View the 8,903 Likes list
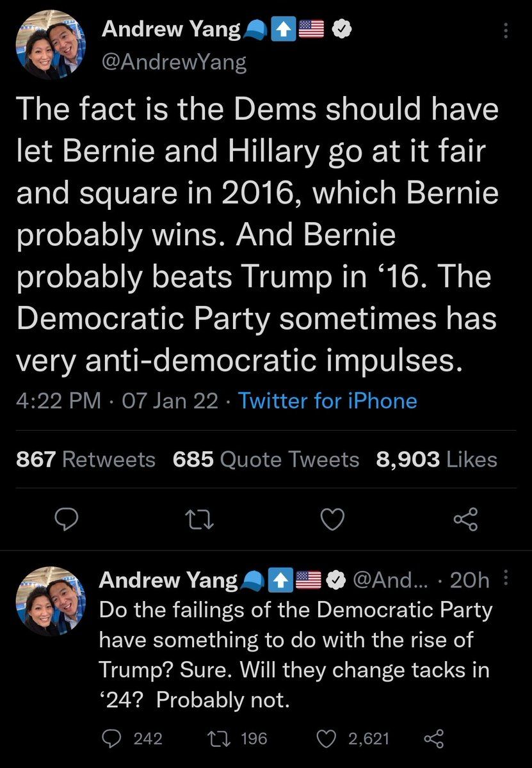This screenshot has height=768, width=532. (437, 459)
